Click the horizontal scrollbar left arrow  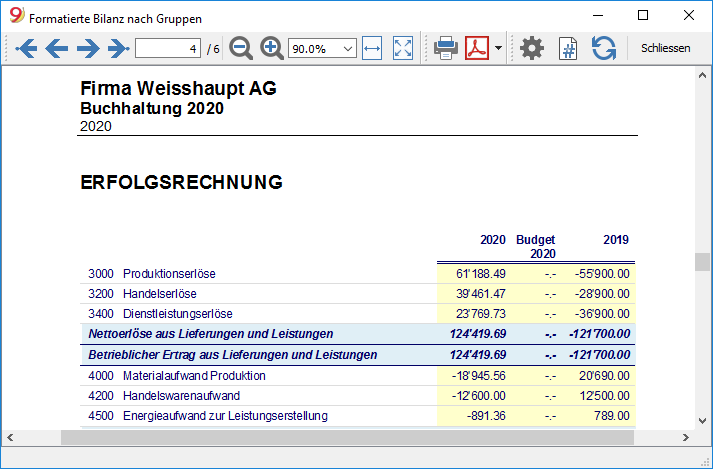[x=10, y=438]
